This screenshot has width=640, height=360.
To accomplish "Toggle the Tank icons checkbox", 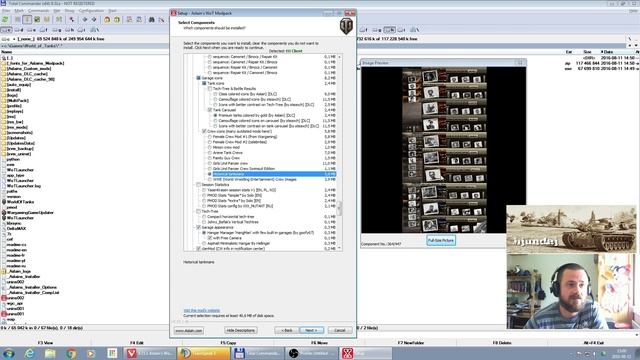I will [204, 83].
